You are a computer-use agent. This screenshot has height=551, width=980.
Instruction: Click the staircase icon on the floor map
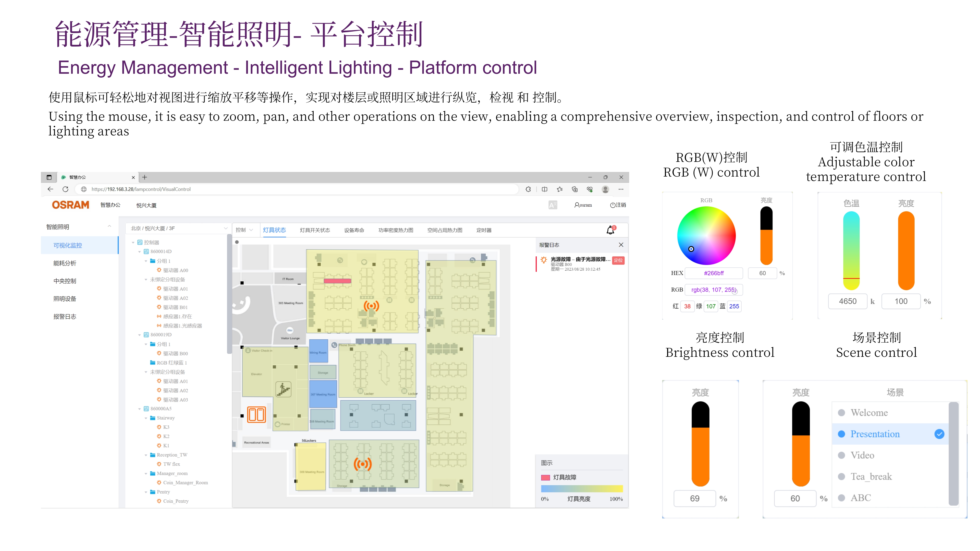pyautogui.click(x=283, y=389)
